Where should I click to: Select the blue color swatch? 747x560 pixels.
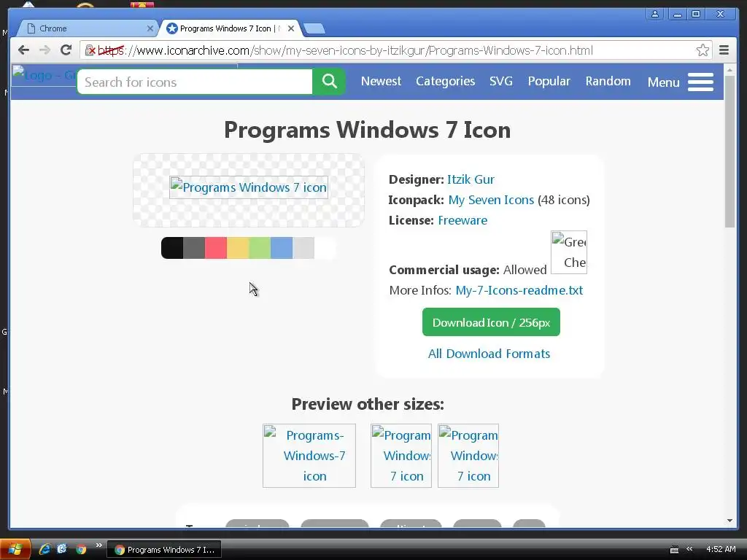282,248
